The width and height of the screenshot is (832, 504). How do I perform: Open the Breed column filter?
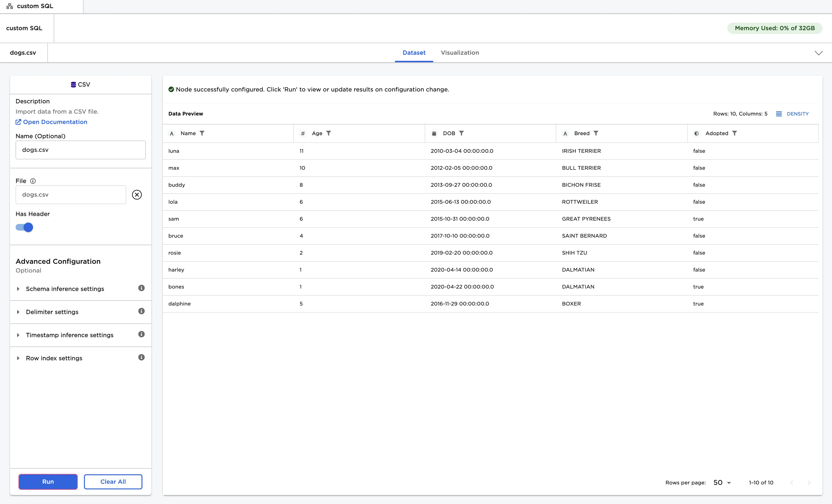tap(596, 133)
